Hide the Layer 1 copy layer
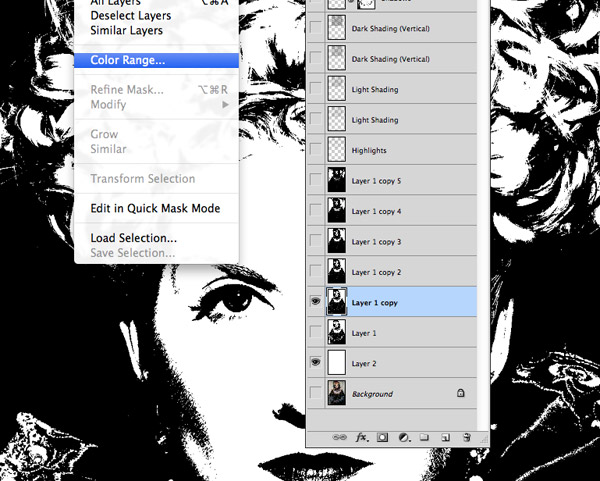The image size is (600, 481). click(315, 302)
